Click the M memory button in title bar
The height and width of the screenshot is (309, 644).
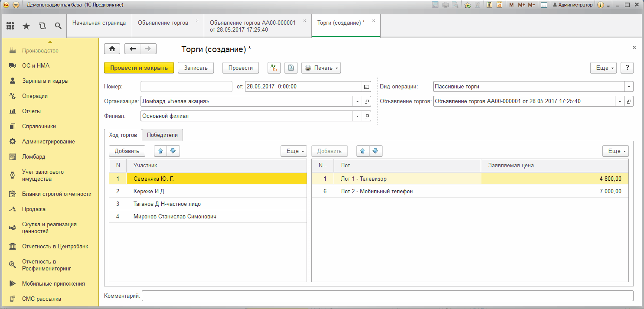pyautogui.click(x=511, y=5)
